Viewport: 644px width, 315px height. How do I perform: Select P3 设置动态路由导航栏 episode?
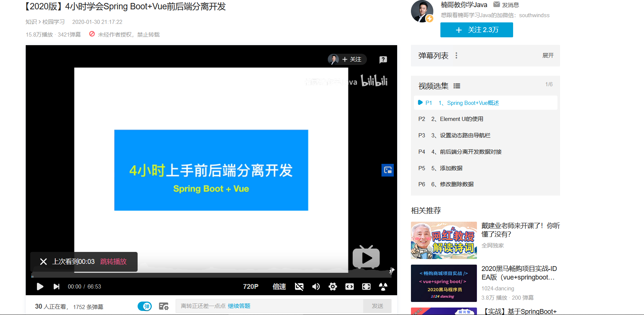[x=486, y=135]
